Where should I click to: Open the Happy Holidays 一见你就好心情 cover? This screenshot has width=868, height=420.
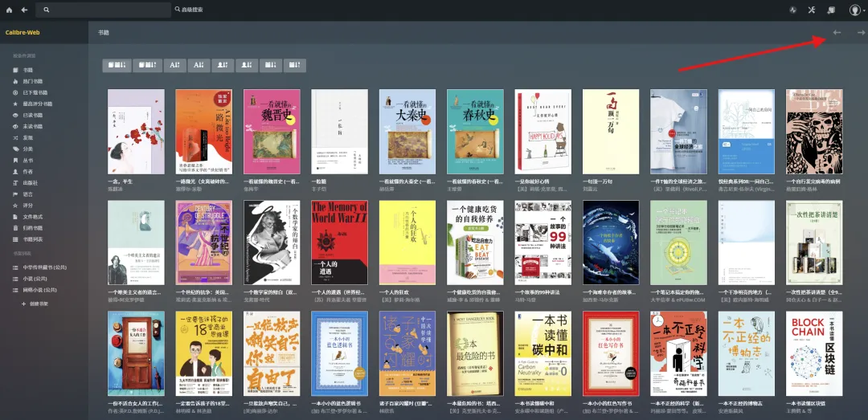(x=543, y=132)
